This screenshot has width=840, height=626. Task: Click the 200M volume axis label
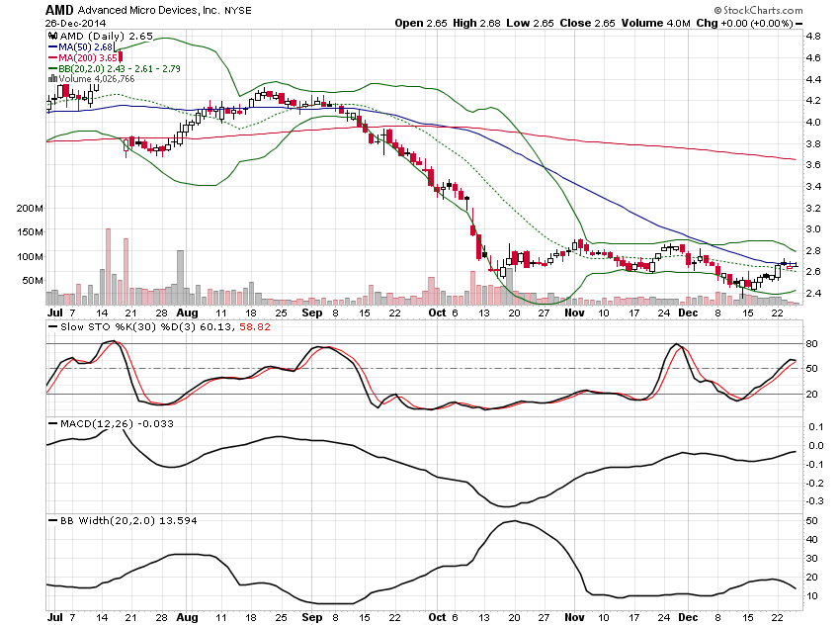30,208
